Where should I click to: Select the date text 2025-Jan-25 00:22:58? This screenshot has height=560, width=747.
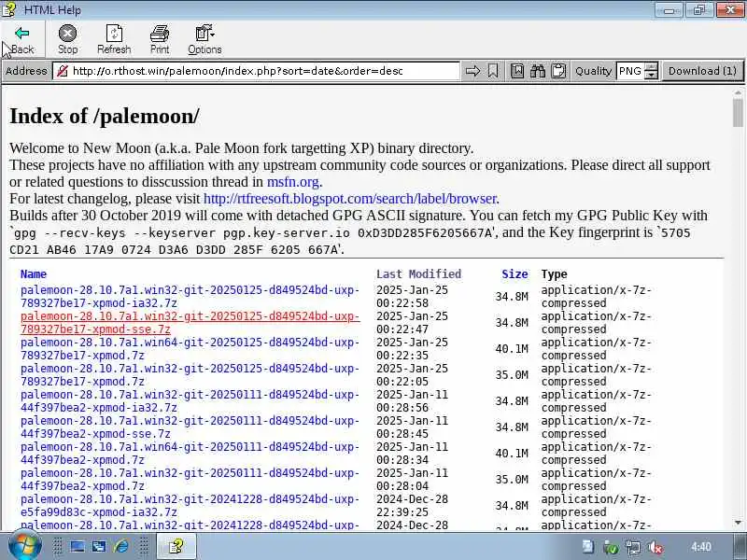(x=412, y=296)
